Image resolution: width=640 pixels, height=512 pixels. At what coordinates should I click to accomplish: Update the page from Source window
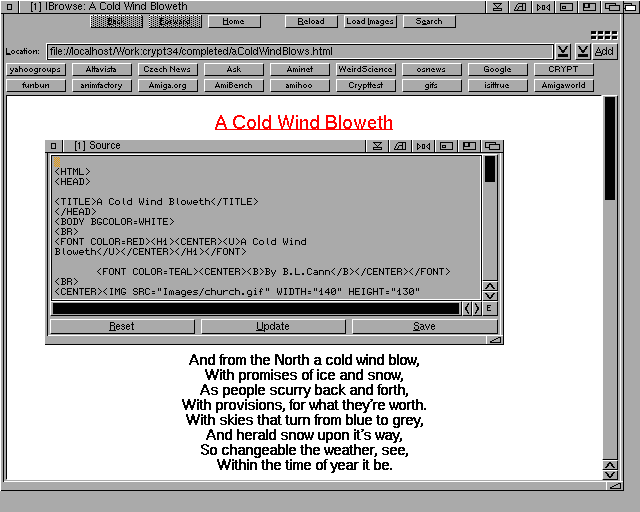(273, 326)
